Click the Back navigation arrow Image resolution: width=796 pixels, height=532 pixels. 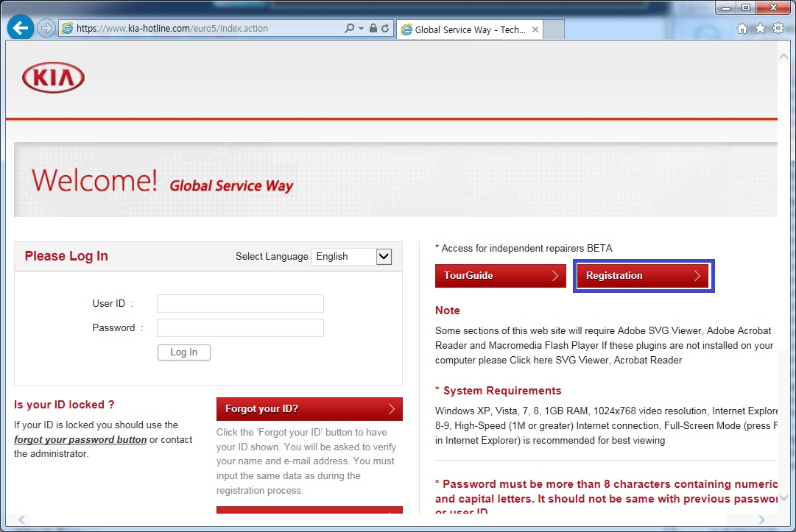click(20, 27)
